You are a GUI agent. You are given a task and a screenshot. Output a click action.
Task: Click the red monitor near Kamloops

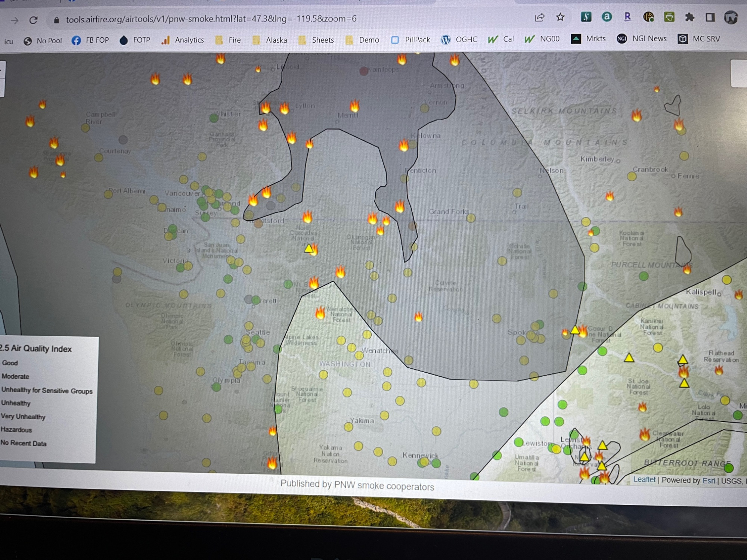coord(364,71)
